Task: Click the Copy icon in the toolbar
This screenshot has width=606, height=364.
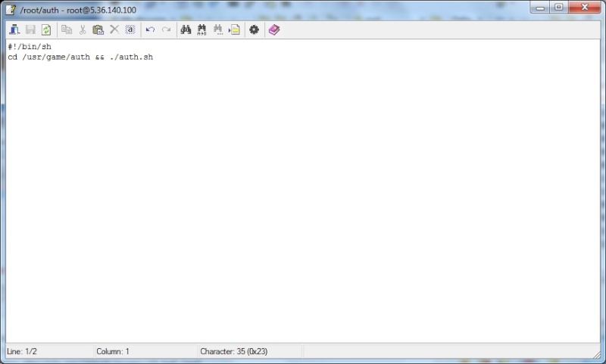Action: (67, 30)
